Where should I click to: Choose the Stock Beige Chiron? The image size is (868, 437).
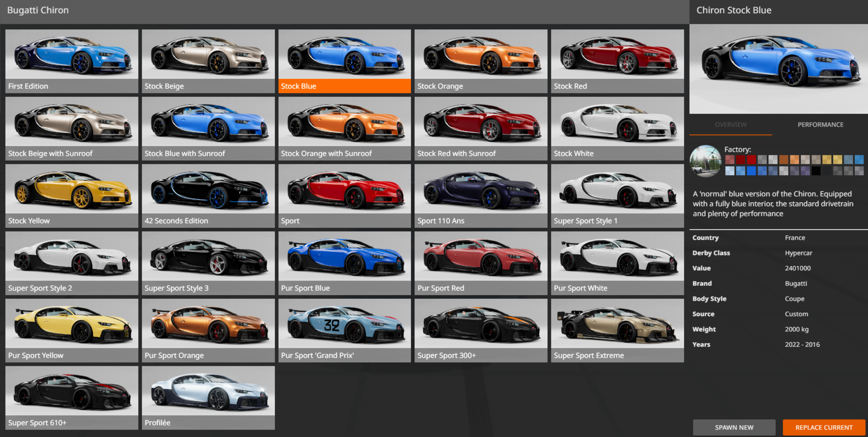point(208,61)
